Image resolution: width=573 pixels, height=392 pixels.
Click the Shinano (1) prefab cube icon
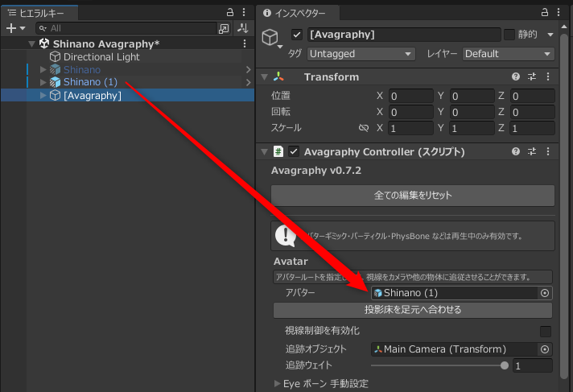pos(55,82)
